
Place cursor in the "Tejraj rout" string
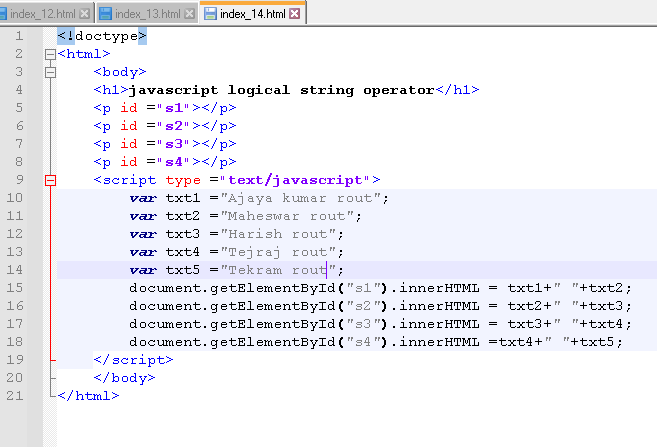pyautogui.click(x=280, y=252)
